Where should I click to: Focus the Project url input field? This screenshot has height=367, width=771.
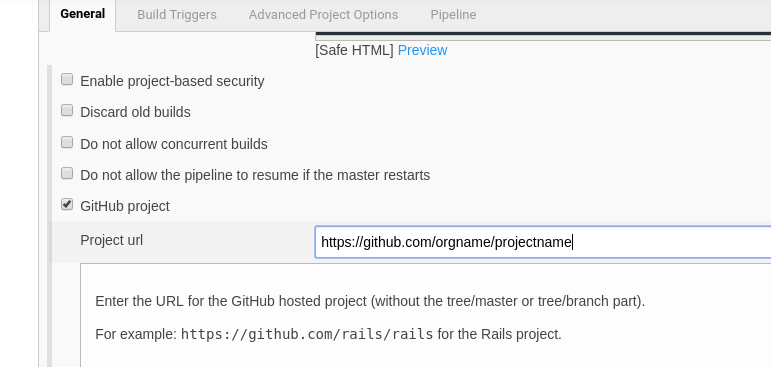(543, 242)
